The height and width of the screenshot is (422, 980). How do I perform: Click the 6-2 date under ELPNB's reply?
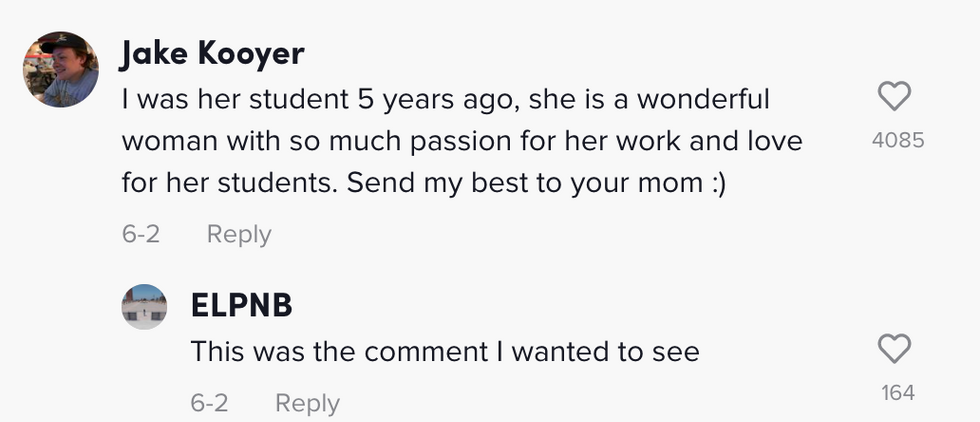[209, 403]
